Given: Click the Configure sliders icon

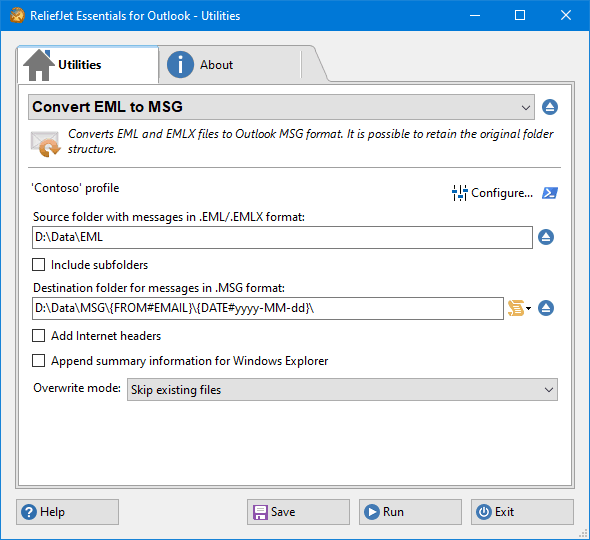Looking at the screenshot, I should pos(459,193).
